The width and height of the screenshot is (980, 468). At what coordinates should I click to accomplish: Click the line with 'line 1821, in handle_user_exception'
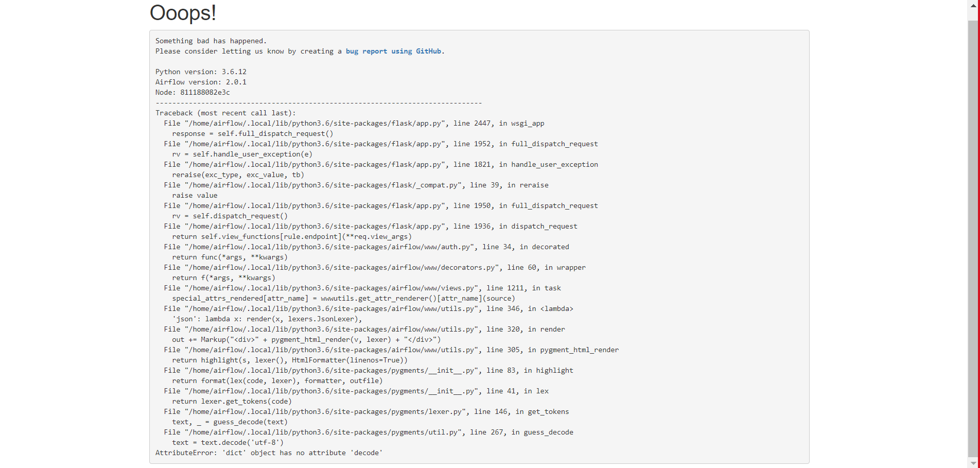coord(381,164)
